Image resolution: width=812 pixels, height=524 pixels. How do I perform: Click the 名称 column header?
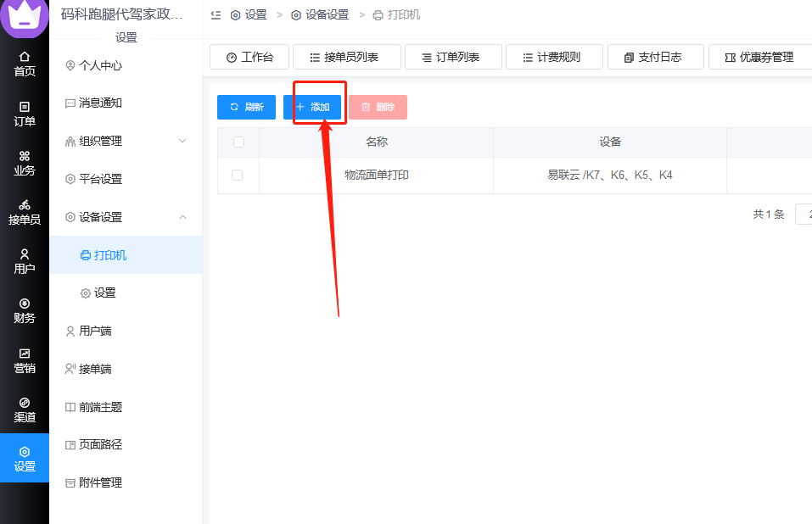coord(377,142)
